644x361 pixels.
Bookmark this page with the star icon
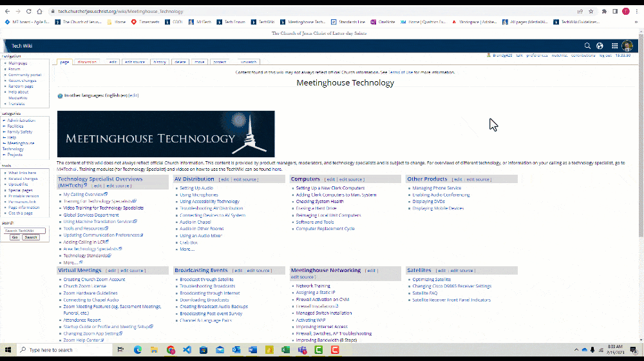click(x=591, y=11)
